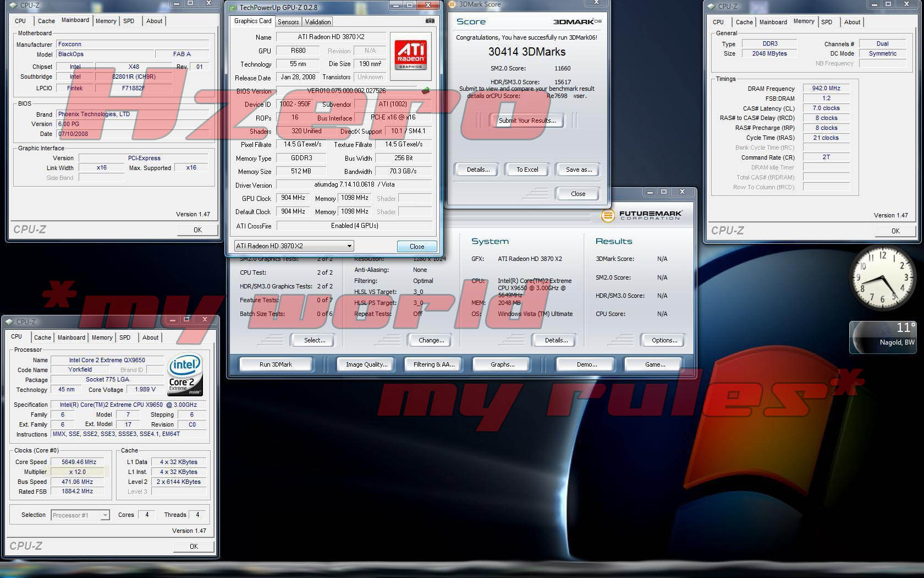Click OK in the CPU-Z Mainboard window
The width and height of the screenshot is (924, 578).
[197, 230]
